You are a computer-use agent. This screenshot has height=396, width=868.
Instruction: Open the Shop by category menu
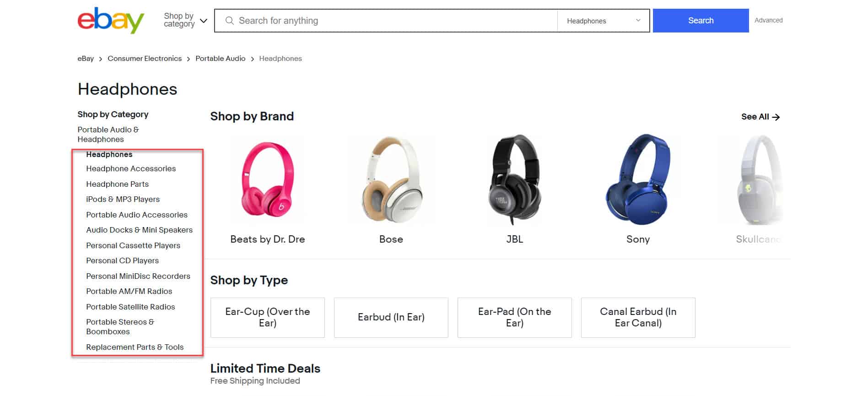click(179, 20)
